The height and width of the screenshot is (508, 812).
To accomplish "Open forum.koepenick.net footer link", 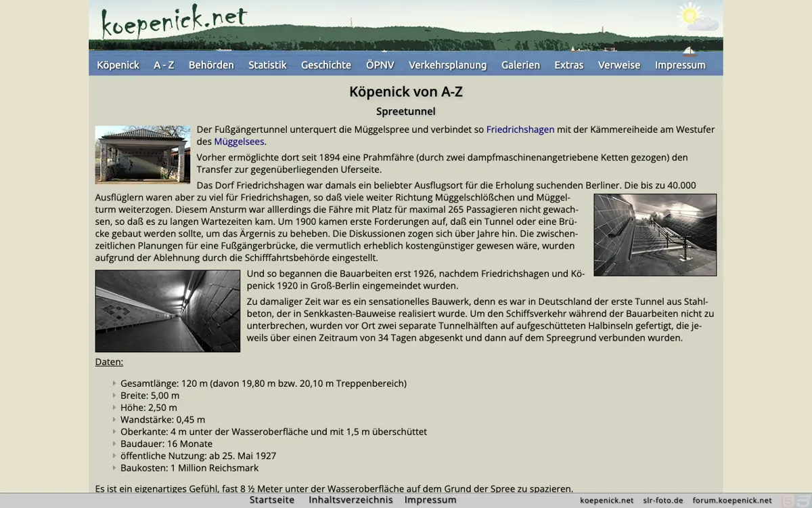I will click(732, 501).
